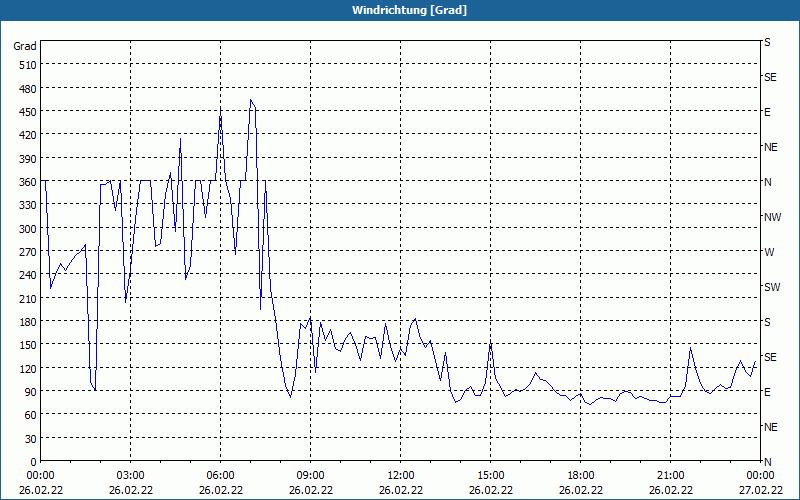
Task: Click the SW compass label
Action: click(772, 287)
